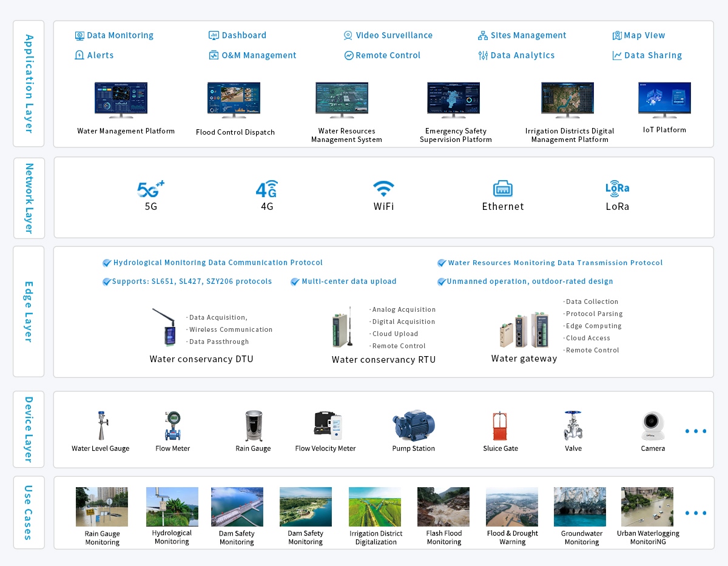Expand more use cases via ellipsis
Screen dimensions: 728x566
[695, 513]
